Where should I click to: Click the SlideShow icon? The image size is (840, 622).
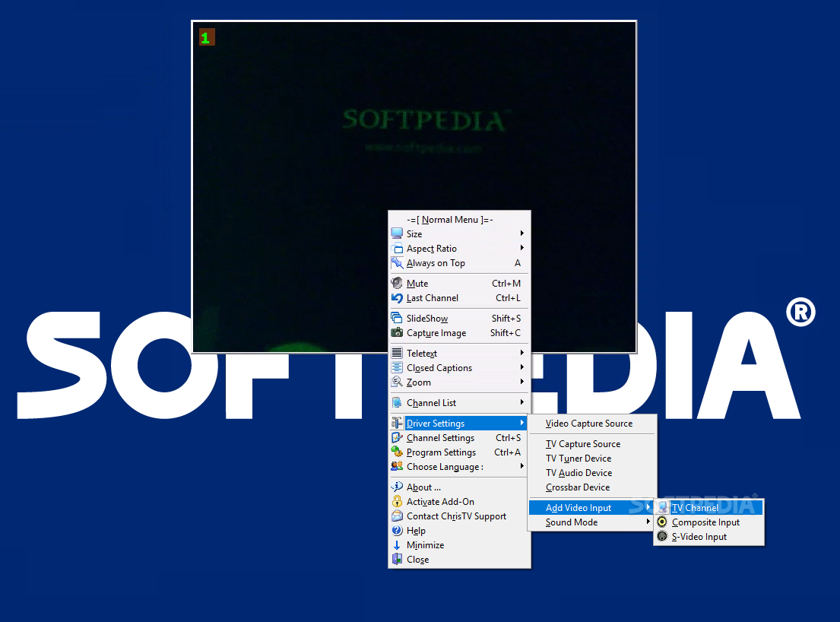click(x=397, y=318)
